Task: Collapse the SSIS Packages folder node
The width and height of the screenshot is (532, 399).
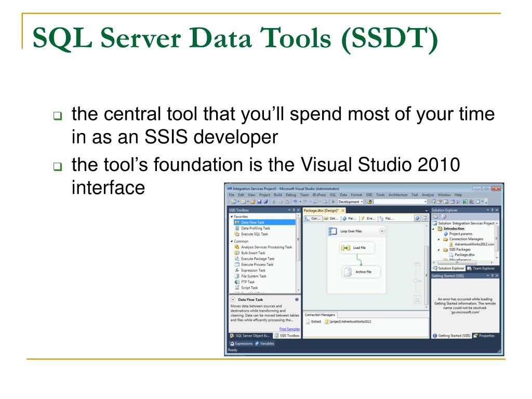Action: pos(438,250)
